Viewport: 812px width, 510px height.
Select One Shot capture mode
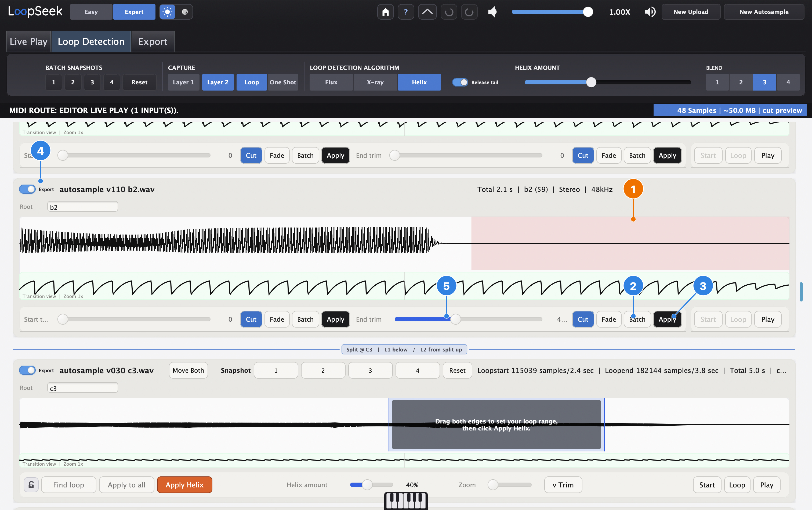[283, 82]
